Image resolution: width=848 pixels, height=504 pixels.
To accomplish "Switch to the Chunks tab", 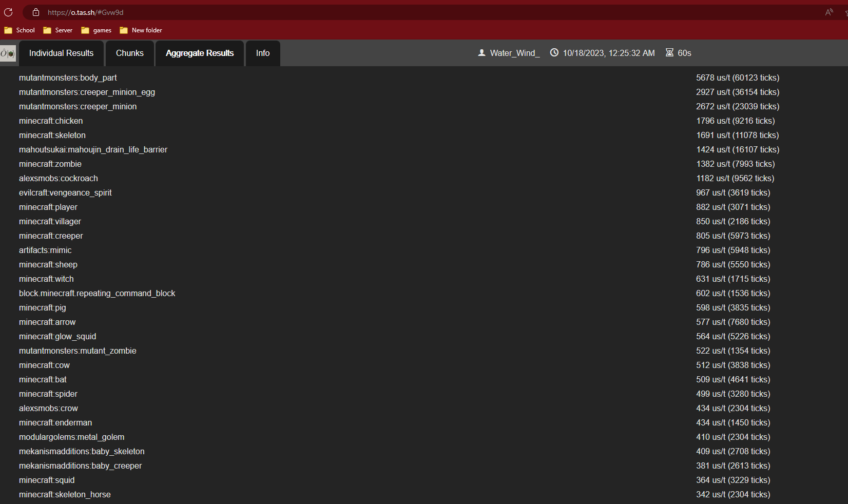I will (129, 53).
